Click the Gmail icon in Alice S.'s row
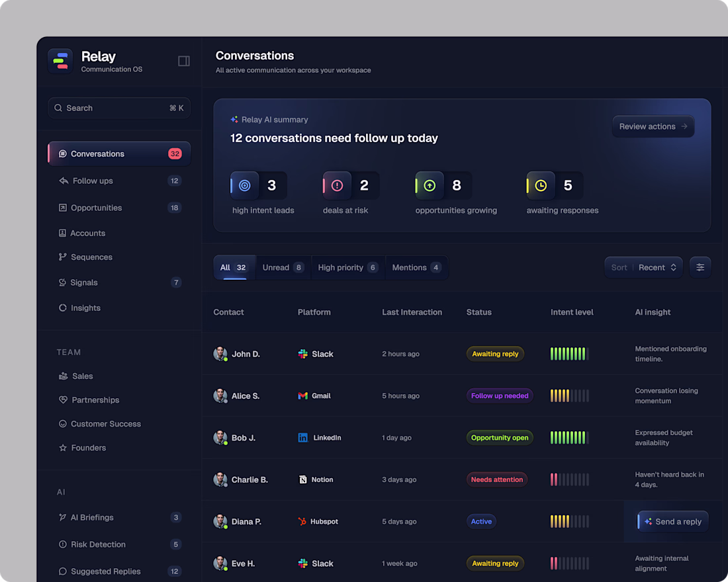 302,396
